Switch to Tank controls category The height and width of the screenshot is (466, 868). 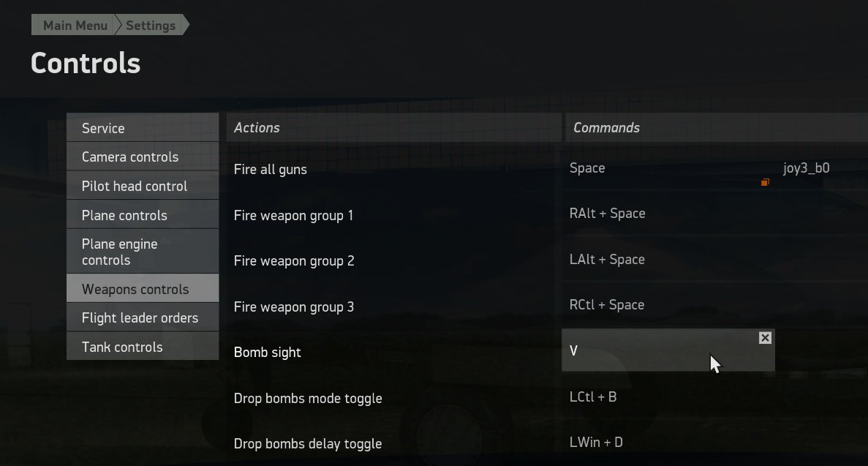point(142,347)
